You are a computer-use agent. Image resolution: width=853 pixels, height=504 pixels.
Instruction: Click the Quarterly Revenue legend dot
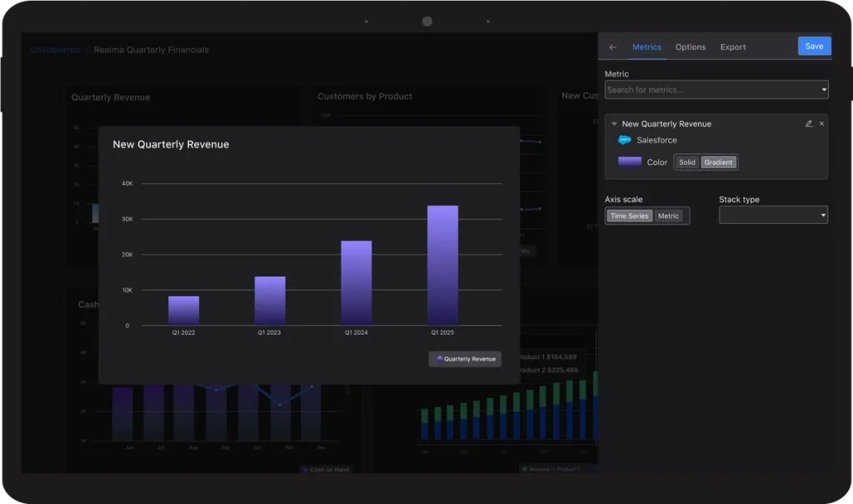tap(440, 358)
